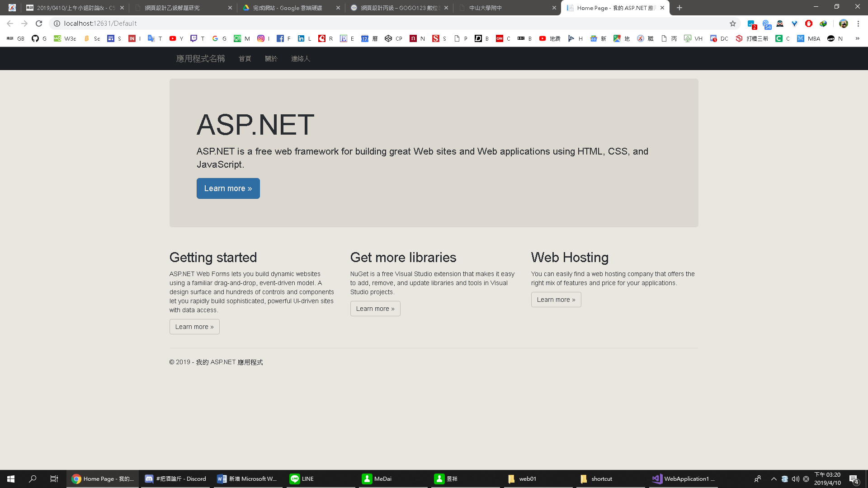Switch to Discord in the taskbar
The height and width of the screenshot is (488, 868).
(x=175, y=479)
